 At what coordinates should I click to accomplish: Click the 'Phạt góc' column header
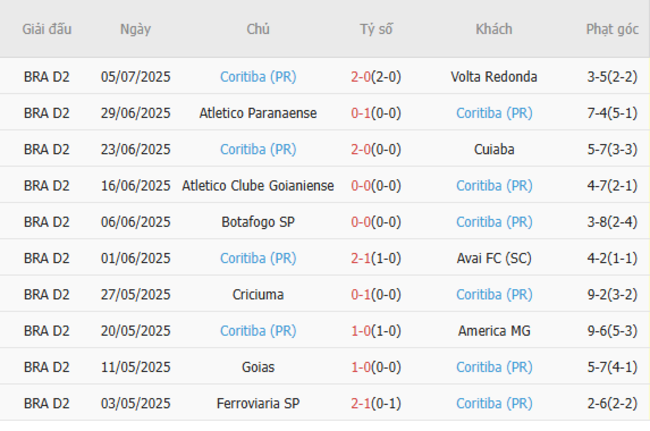coord(612,29)
